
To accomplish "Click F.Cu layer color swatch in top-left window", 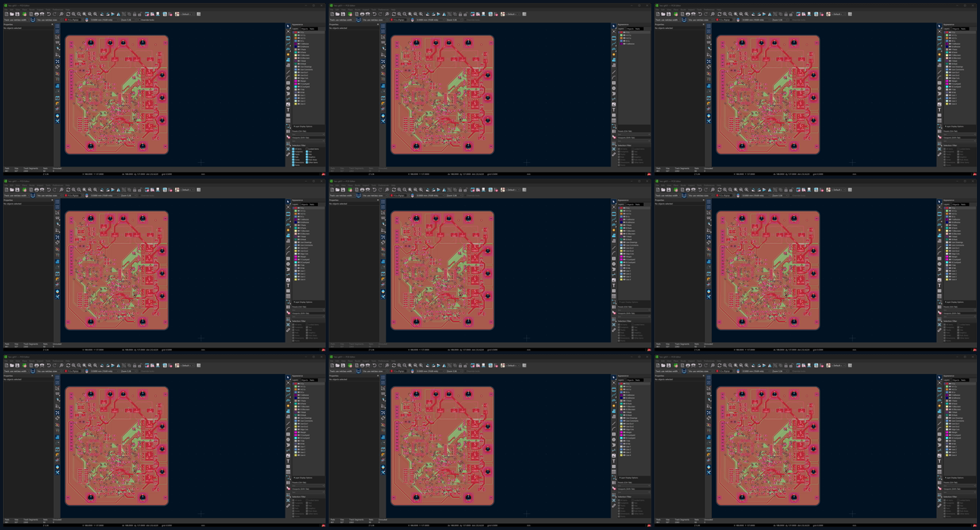I will pos(295,33).
